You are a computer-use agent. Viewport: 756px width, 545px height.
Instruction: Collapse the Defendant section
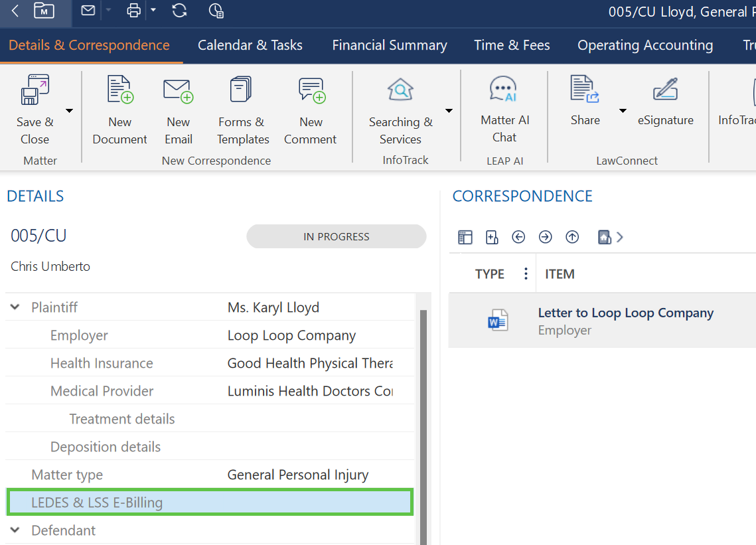coord(15,530)
